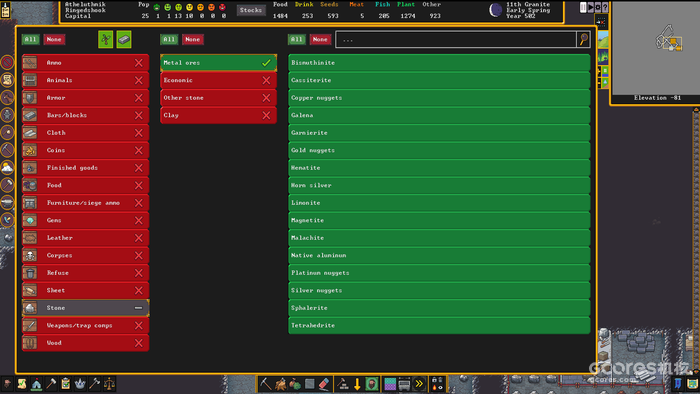Enable the Food stockpile category
The image size is (700, 394).
(x=85, y=185)
